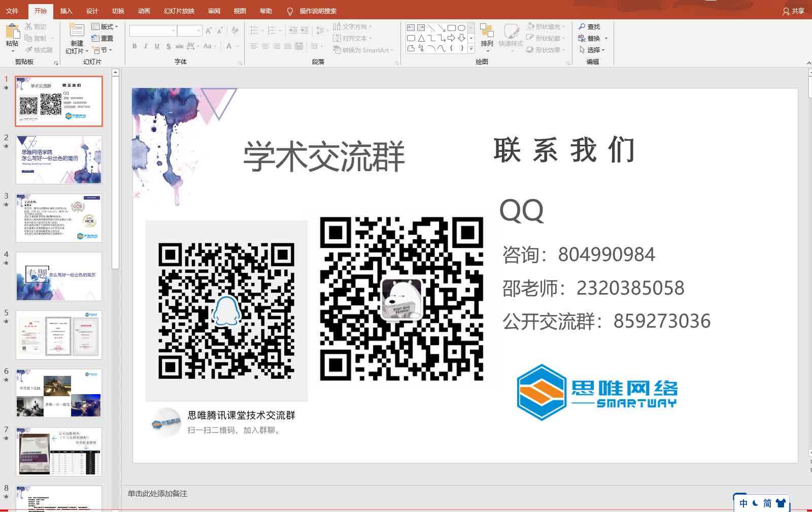Open text direction (文字方向) dropdown

click(353, 26)
